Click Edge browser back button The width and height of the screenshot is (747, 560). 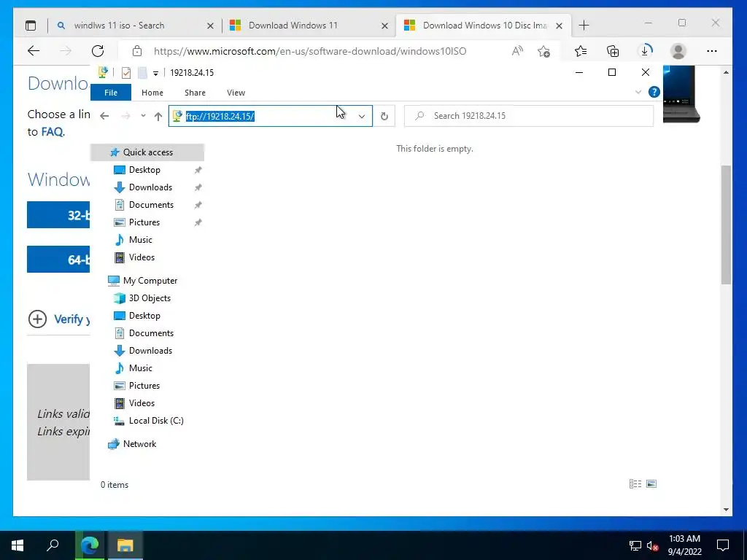[34, 51]
